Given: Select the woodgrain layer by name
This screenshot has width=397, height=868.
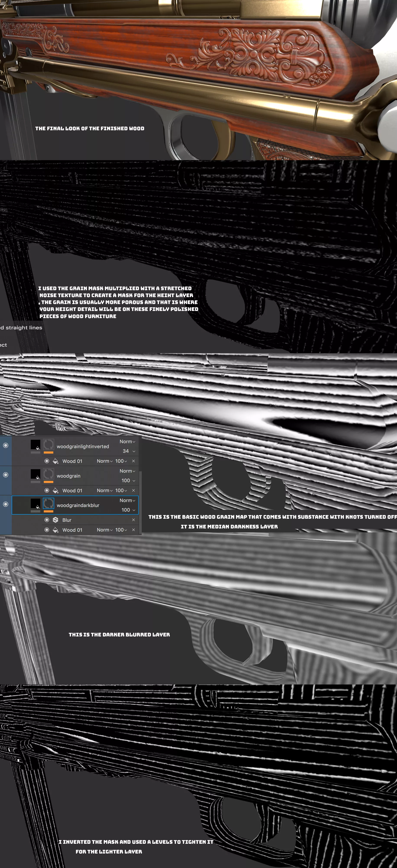Looking at the screenshot, I should coord(68,476).
